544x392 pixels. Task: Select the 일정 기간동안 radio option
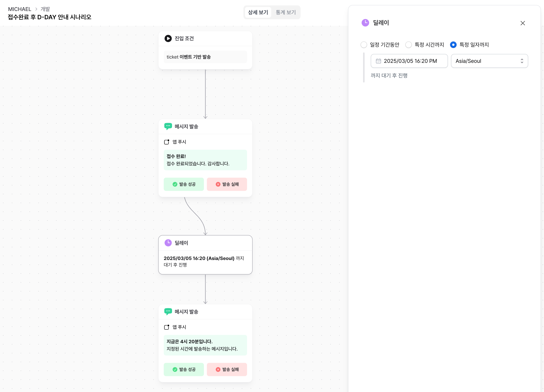[x=364, y=45]
